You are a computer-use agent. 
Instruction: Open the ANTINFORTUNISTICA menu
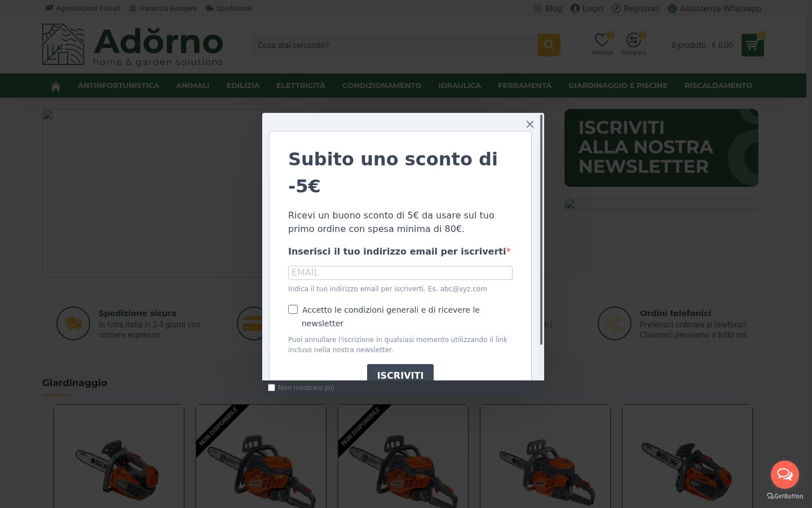tap(118, 86)
